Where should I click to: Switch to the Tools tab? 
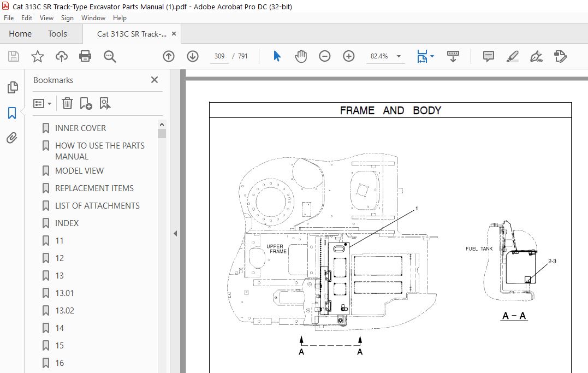click(x=57, y=34)
